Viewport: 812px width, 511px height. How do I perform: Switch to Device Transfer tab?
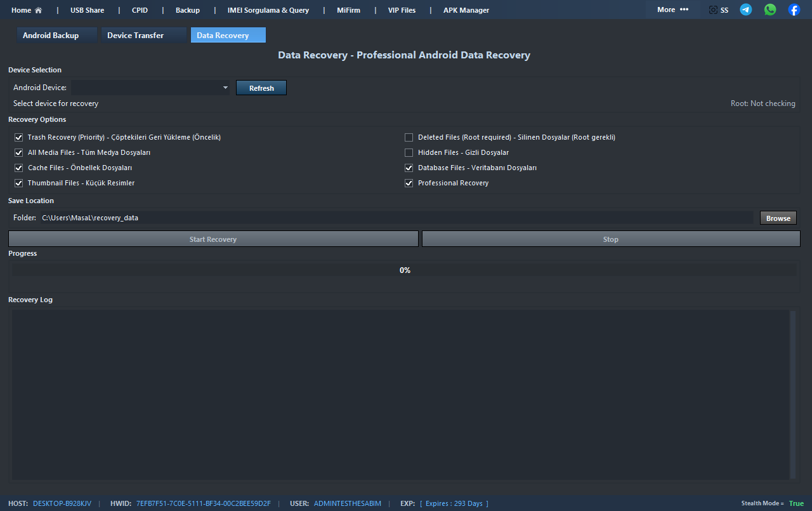coord(135,36)
